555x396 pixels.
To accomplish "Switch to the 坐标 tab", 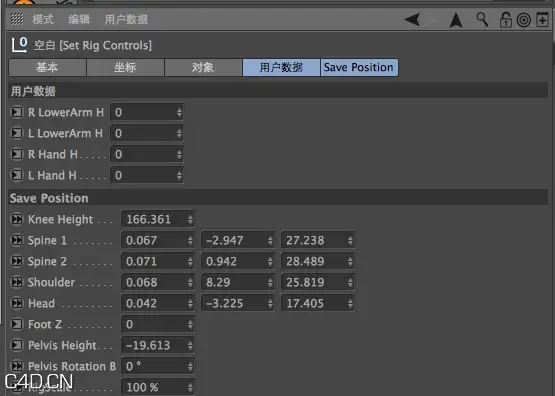I will tap(125, 67).
